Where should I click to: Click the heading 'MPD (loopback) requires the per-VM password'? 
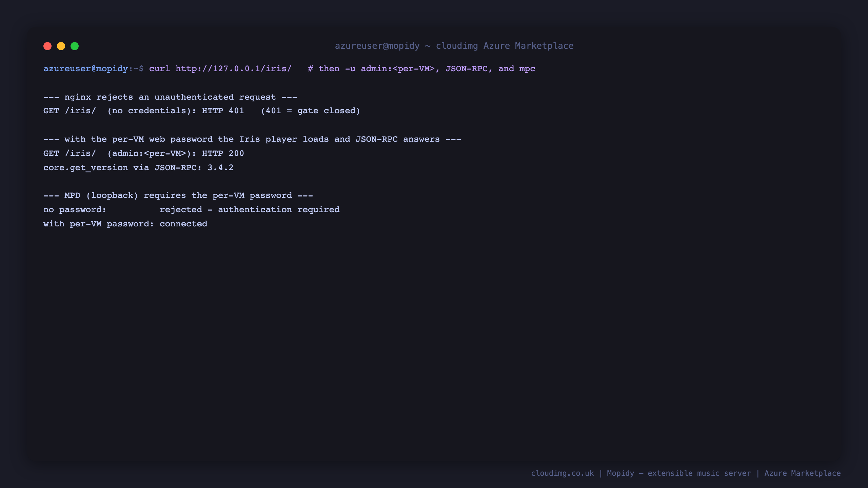pyautogui.click(x=178, y=196)
